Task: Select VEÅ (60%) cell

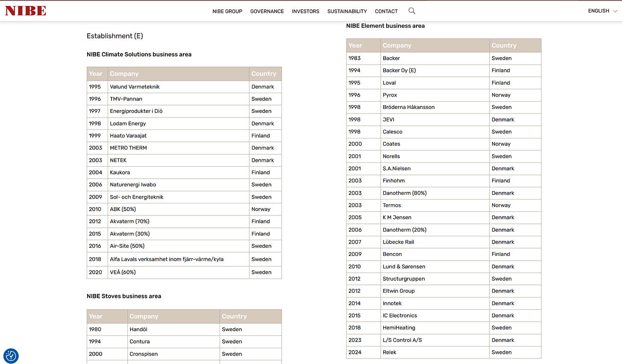Action: pyautogui.click(x=178, y=272)
